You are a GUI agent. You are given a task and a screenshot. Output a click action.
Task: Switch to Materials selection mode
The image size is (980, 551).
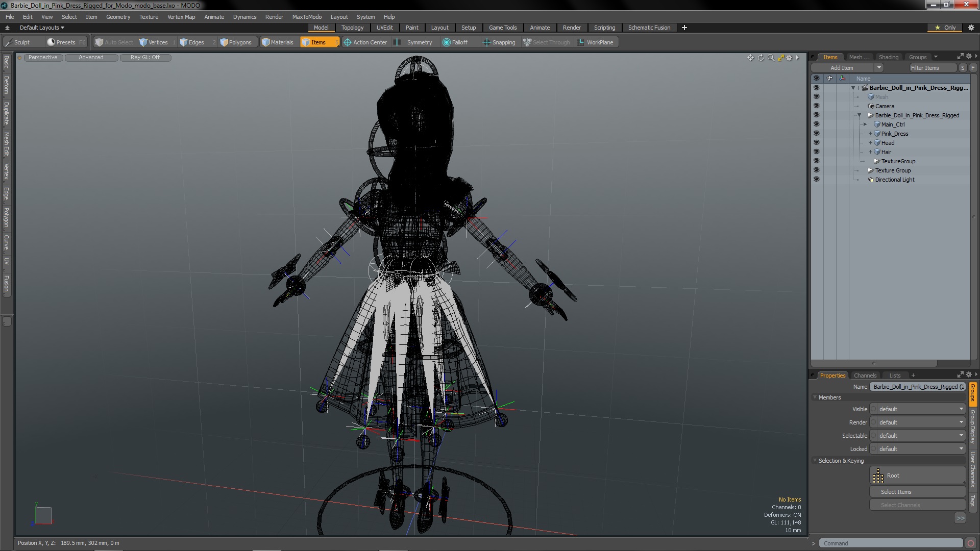click(278, 42)
